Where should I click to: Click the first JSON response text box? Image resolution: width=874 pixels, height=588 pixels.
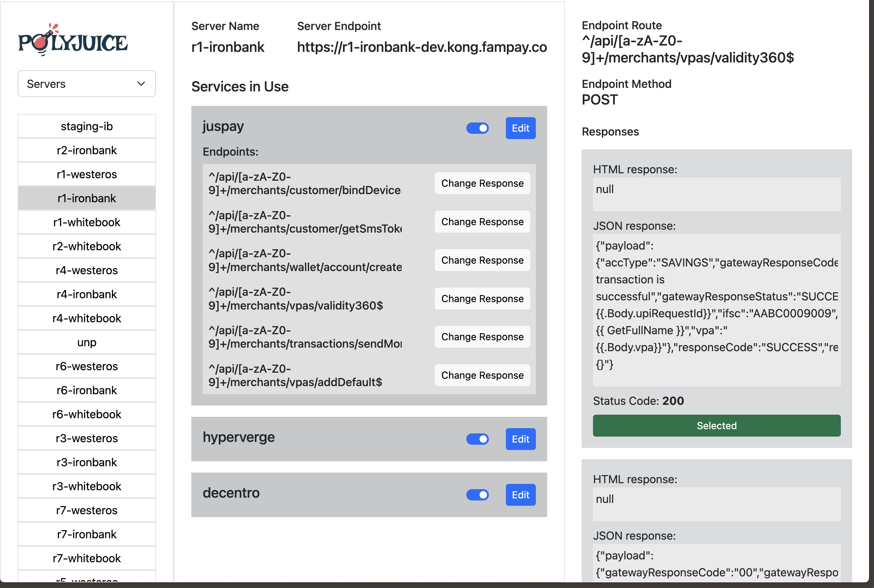click(717, 310)
